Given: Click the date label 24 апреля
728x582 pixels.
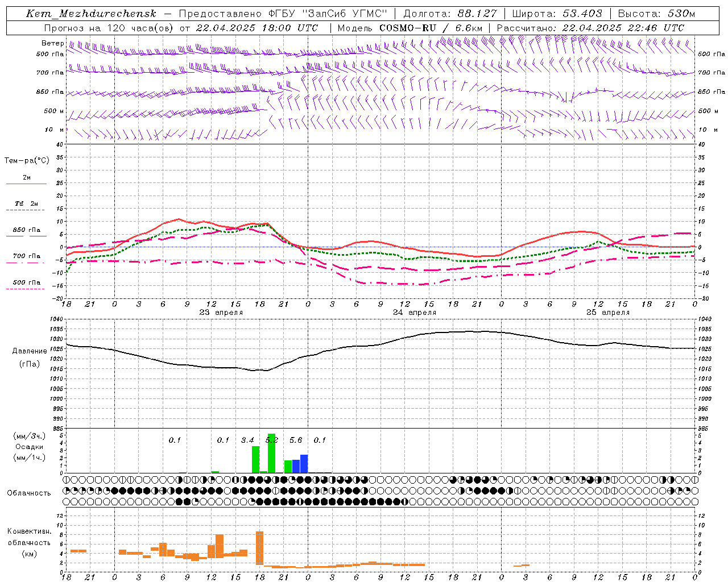Looking at the screenshot, I should tap(415, 313).
